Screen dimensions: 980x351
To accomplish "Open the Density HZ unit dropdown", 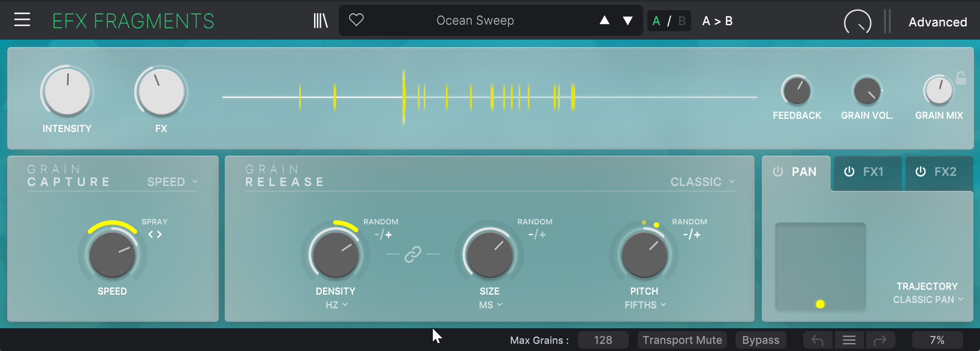I will pos(336,305).
